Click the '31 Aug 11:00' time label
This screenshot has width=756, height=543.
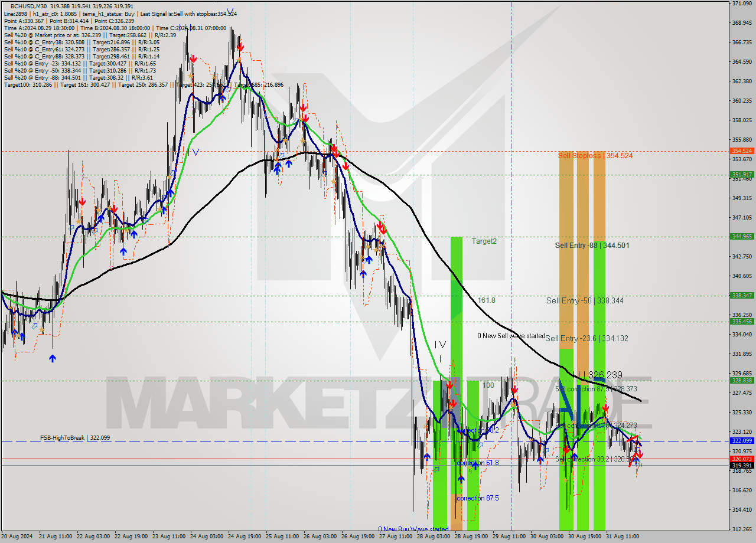623,537
